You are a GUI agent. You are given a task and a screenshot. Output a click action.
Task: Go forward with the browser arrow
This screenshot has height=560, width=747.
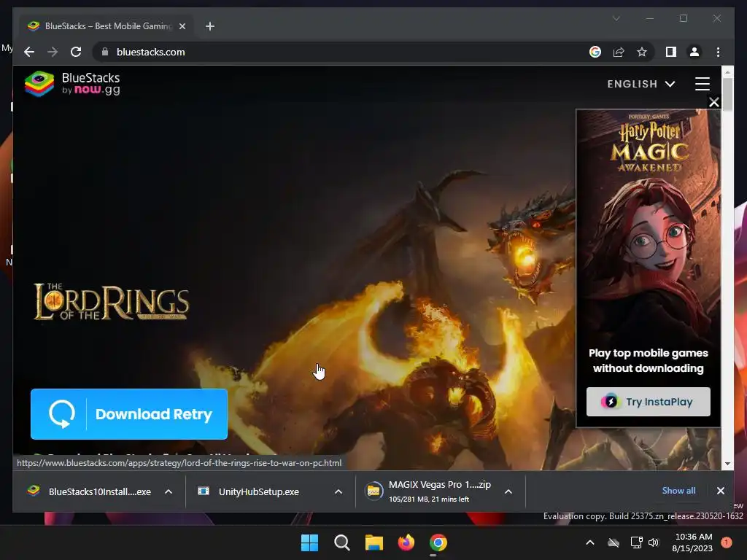tap(53, 52)
